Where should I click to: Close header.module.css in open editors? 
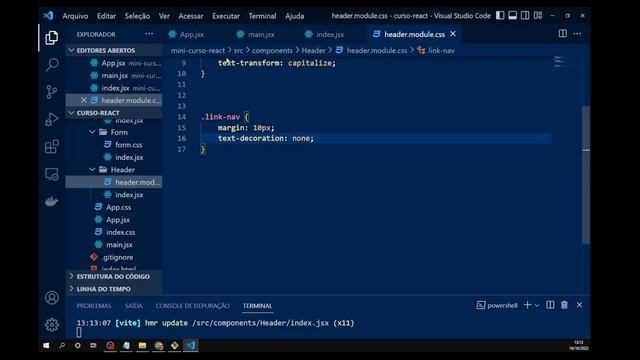tap(84, 100)
